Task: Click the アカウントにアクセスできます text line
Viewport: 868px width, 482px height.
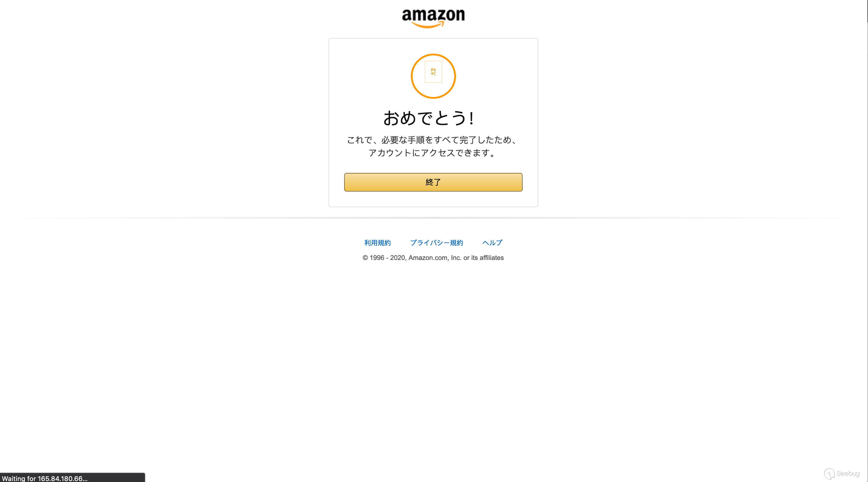Action: pos(433,153)
